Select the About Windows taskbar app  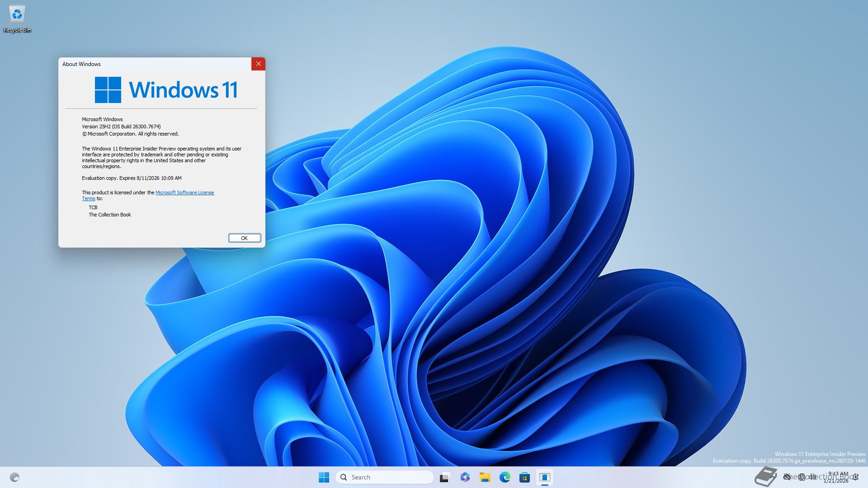click(545, 477)
